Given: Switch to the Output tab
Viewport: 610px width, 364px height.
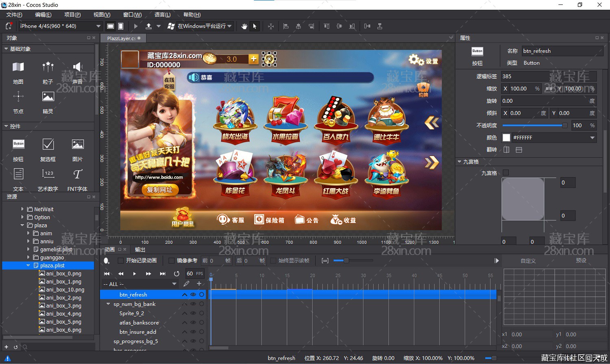Looking at the screenshot, I should click(140, 249).
